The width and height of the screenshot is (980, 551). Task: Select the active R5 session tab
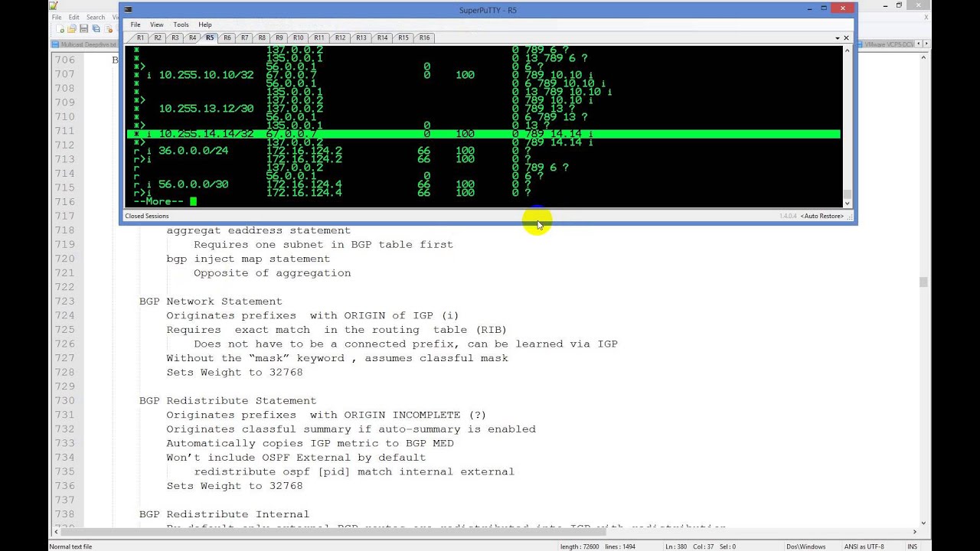point(210,37)
